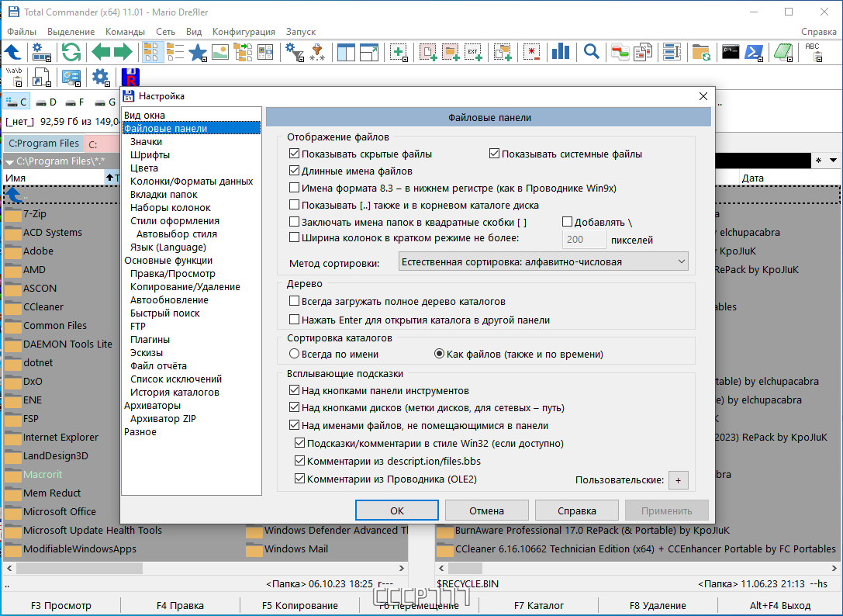This screenshot has width=843, height=616.
Task: Click the folder tree view icon
Action: click(x=243, y=52)
